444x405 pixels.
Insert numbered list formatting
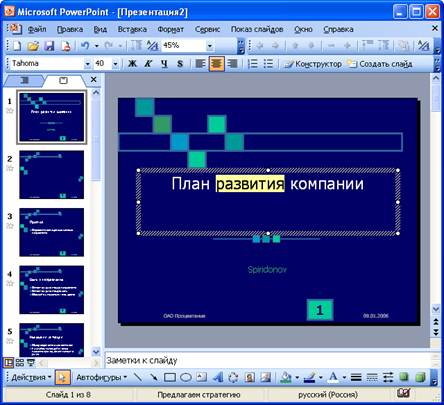(253, 63)
